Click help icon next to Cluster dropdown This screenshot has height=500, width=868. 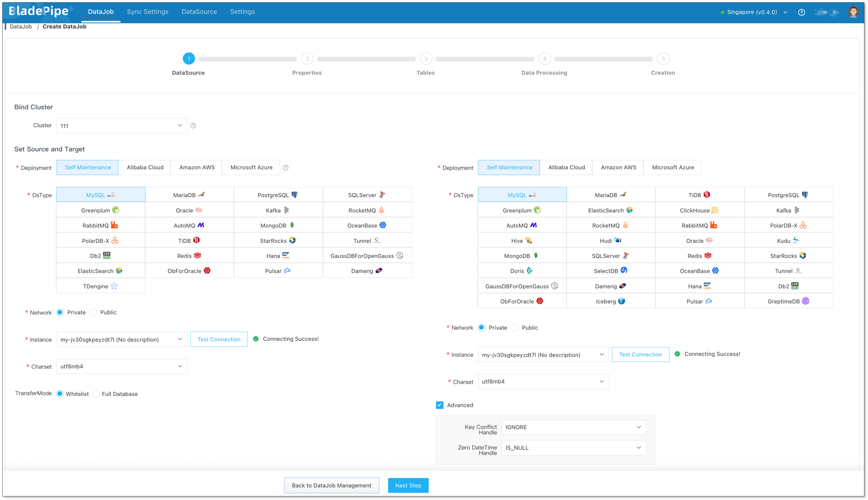click(x=193, y=126)
